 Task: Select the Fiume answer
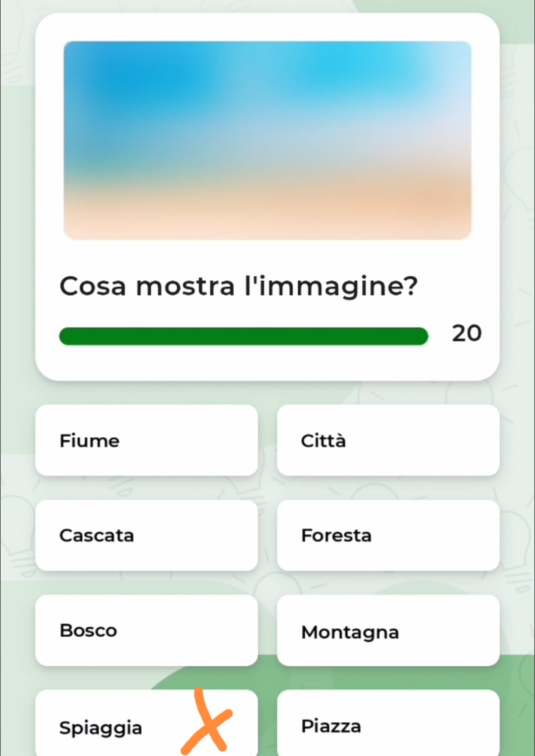coord(146,440)
